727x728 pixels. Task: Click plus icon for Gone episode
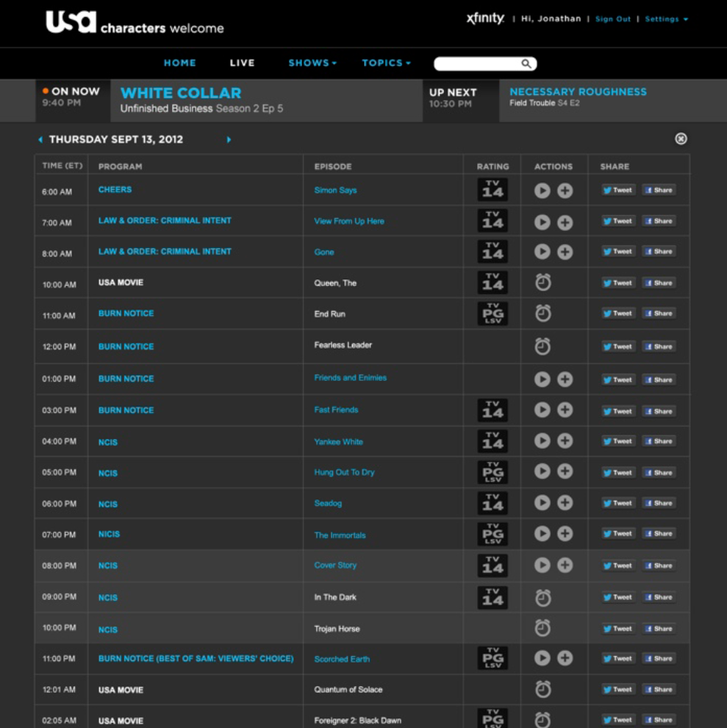(x=565, y=252)
